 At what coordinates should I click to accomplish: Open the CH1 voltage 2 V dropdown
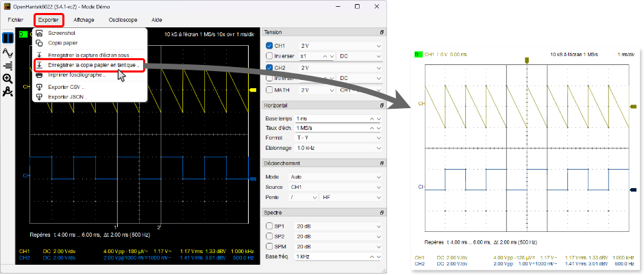(341, 46)
